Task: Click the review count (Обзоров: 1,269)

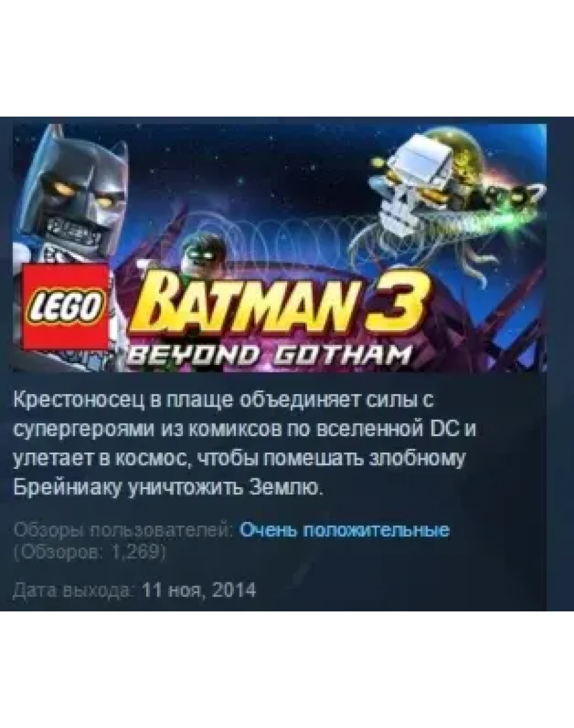Action: [90, 552]
